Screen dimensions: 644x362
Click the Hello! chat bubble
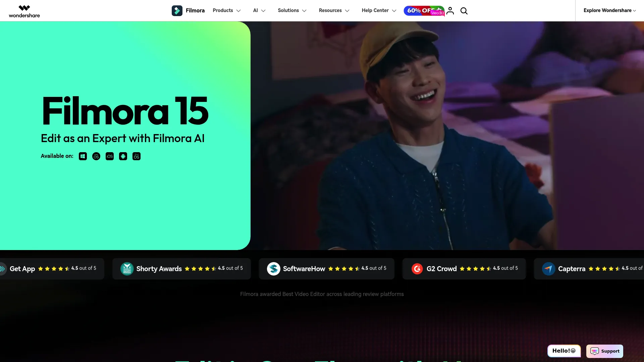pos(564,351)
